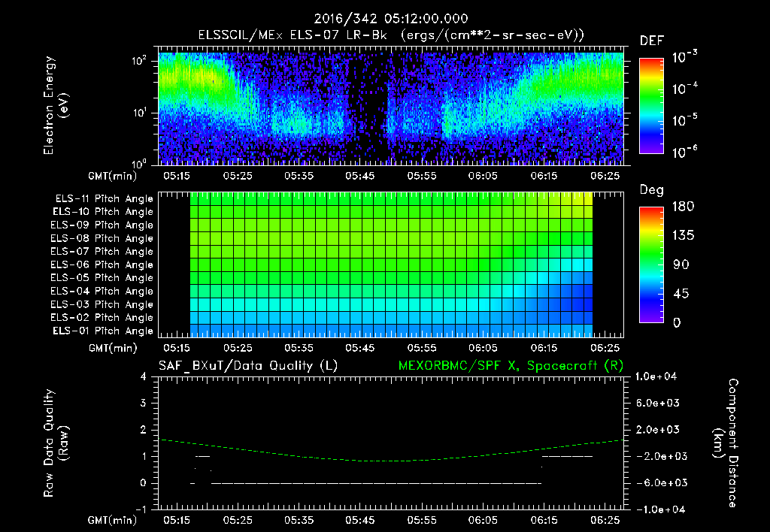Image resolution: width=770 pixels, height=532 pixels.
Task: Select the ELS-01 Pitch Angle row label
Action: point(103,331)
